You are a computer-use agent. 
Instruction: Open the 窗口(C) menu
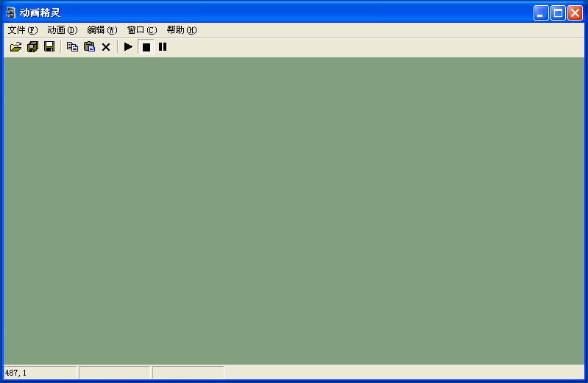(142, 30)
